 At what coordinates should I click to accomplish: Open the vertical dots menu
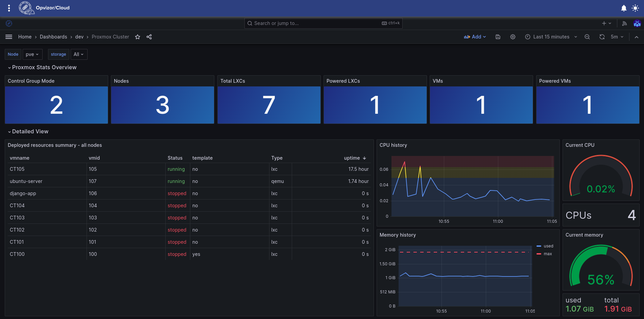(x=9, y=8)
